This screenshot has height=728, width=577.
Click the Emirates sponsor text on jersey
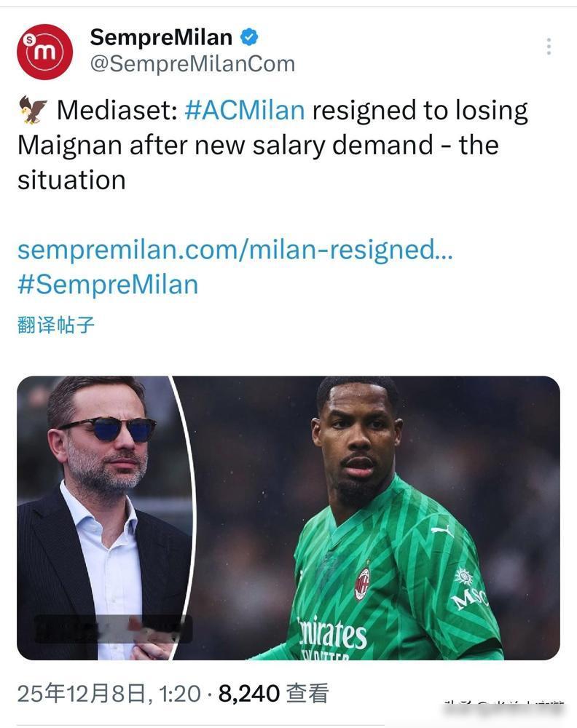(332, 634)
